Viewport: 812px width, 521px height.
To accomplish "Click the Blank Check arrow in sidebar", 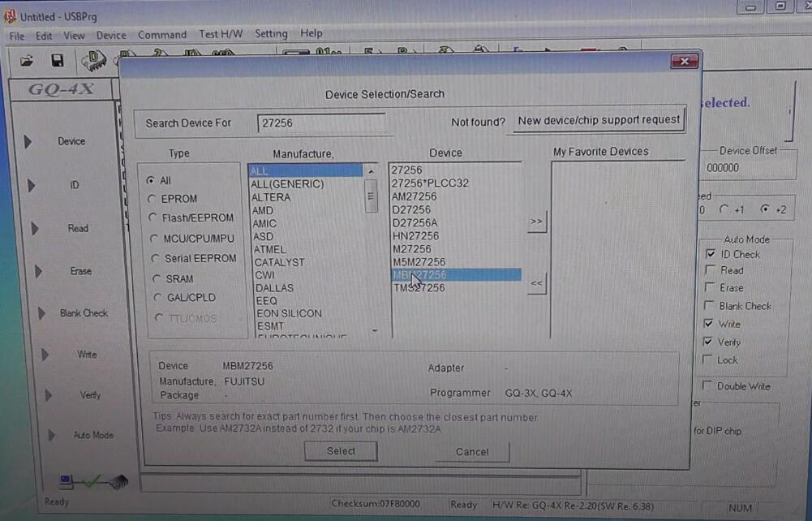I will click(41, 313).
